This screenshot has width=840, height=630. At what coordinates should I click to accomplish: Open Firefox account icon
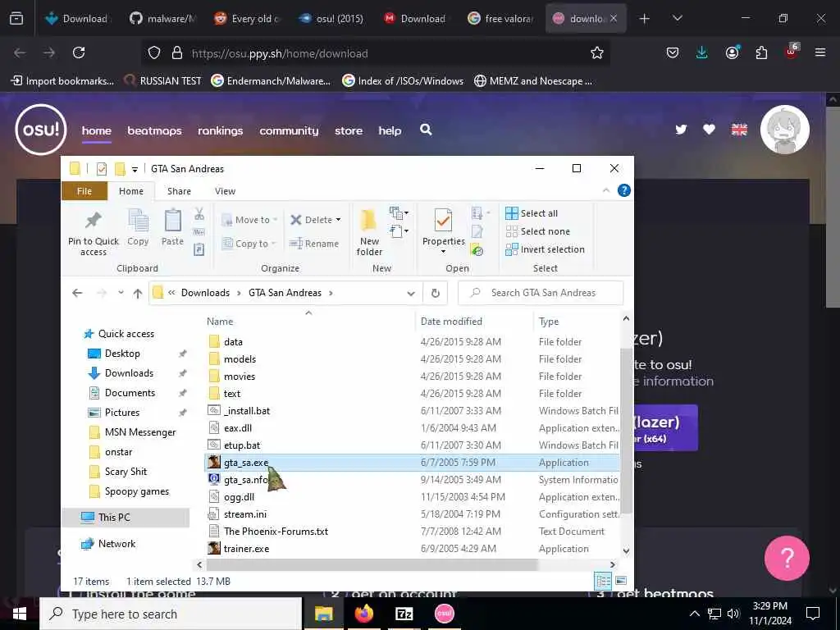click(x=732, y=52)
